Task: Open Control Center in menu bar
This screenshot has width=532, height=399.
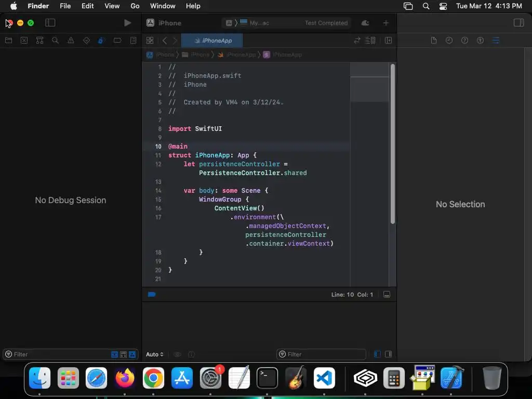Action: point(443,6)
